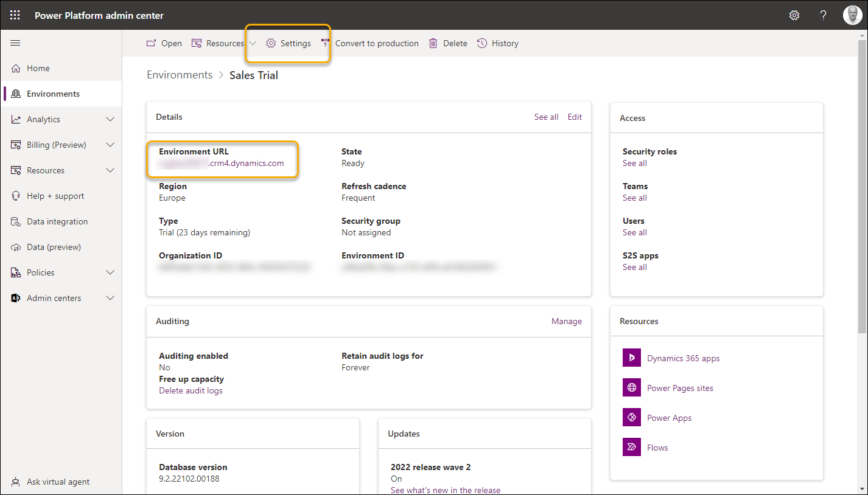Click the Power Apps icon

point(632,417)
